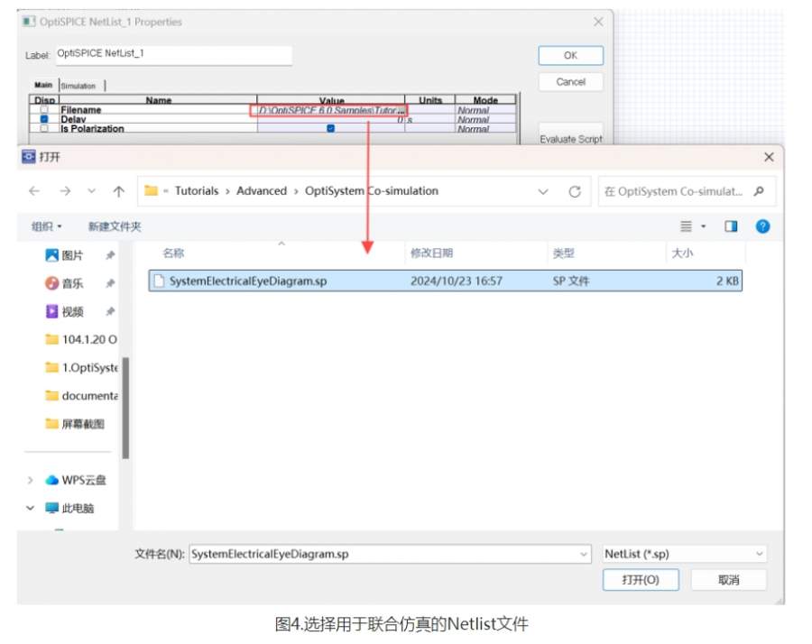Open recent locations chevron beside navigation arrows
The height and width of the screenshot is (644, 812).
[92, 191]
